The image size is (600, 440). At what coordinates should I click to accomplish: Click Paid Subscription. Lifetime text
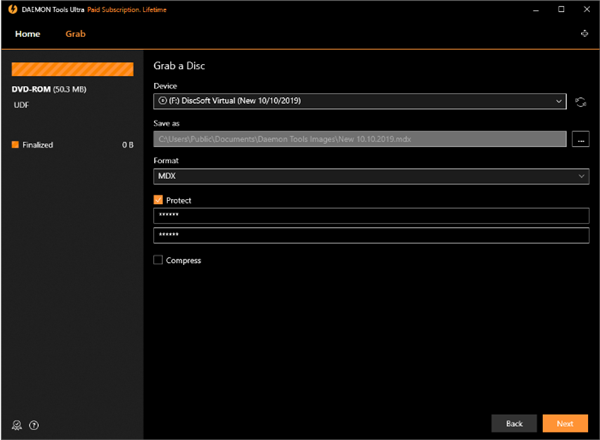pyautogui.click(x=127, y=10)
